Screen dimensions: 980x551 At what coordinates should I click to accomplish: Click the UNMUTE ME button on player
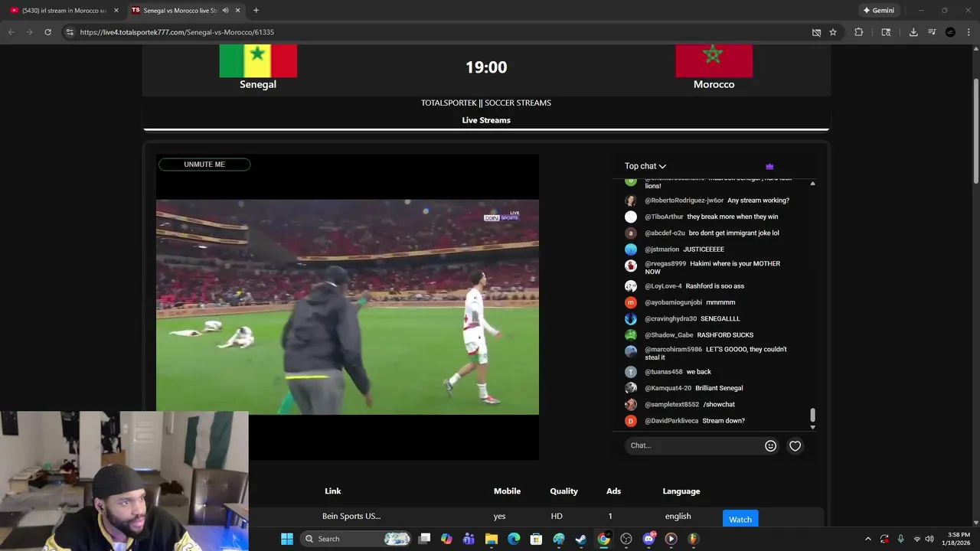(204, 165)
